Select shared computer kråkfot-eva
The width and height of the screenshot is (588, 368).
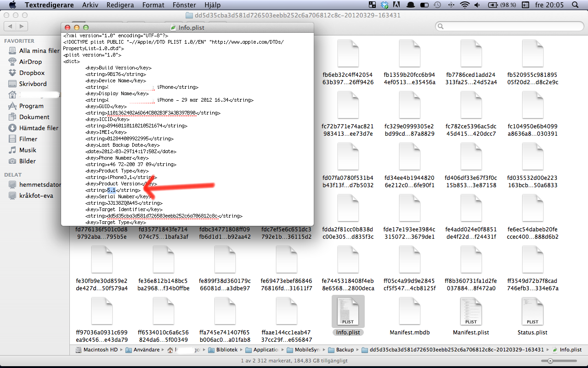pyautogui.click(x=36, y=195)
